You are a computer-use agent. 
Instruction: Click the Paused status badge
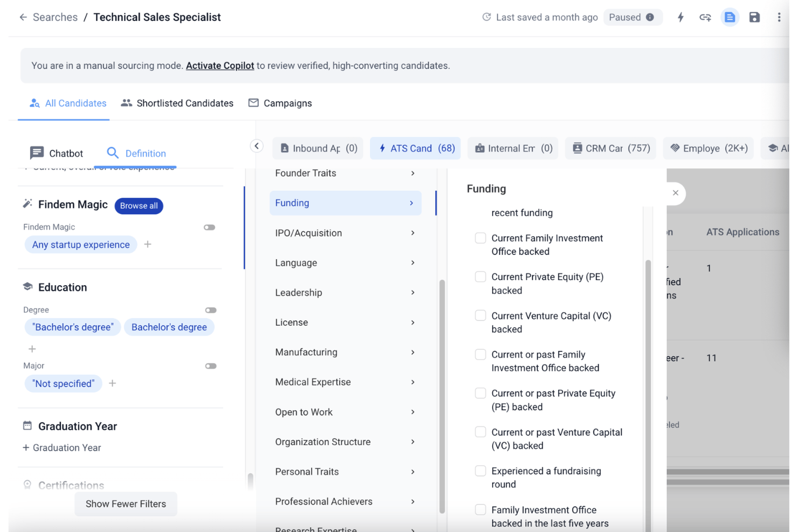(632, 17)
